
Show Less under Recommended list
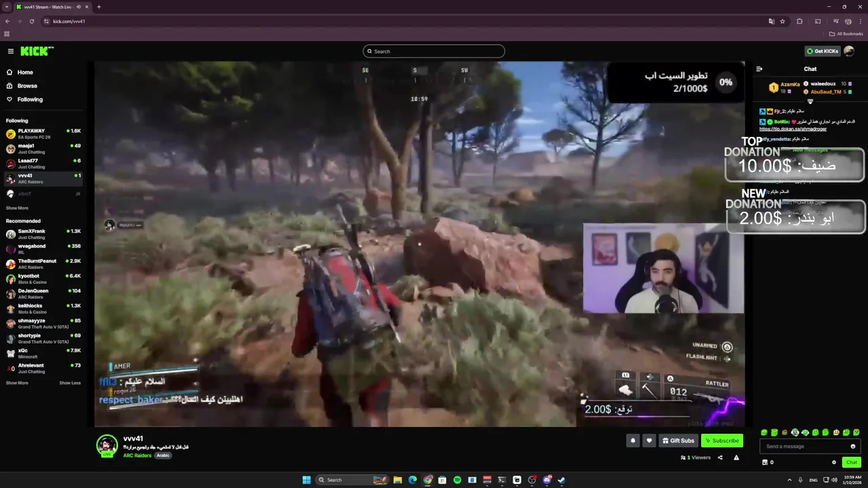click(70, 383)
